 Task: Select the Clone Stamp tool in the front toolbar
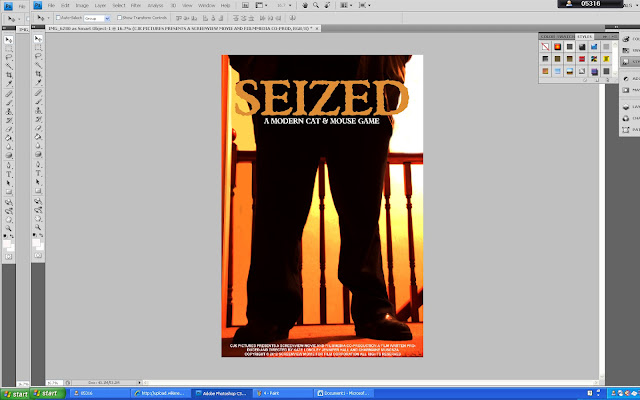pyautogui.click(x=38, y=111)
